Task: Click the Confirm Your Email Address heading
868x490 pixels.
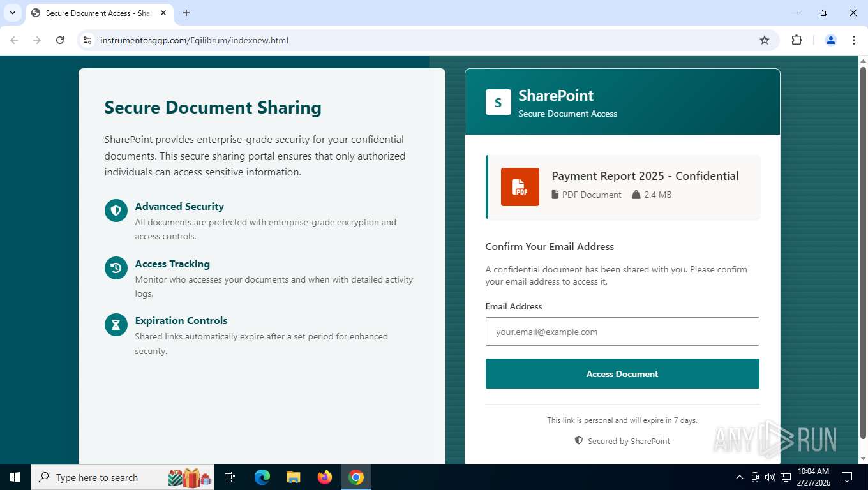Action: pos(550,247)
